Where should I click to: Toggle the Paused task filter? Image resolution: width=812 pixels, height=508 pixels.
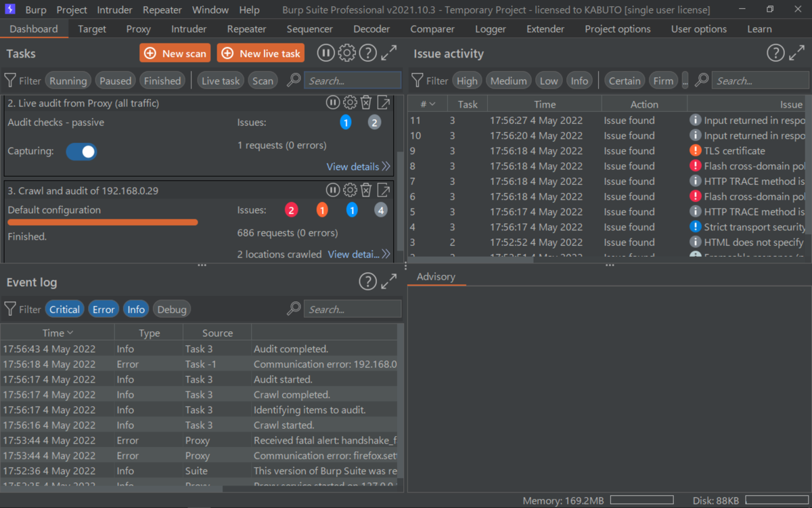tap(116, 81)
